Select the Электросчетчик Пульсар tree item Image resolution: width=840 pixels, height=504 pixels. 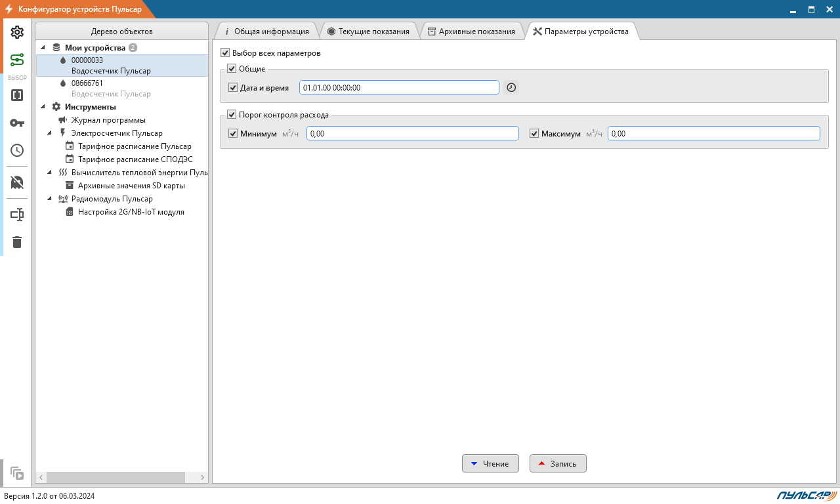[x=117, y=133]
